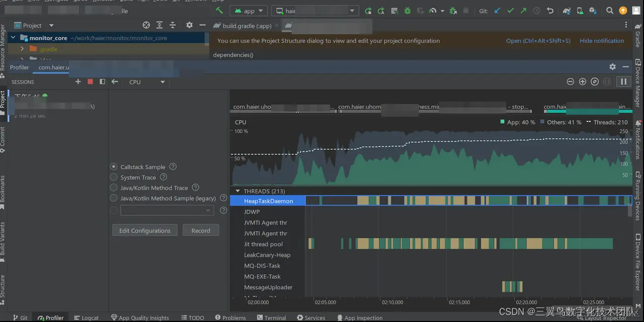644x322 pixels.
Task: Open the CPU profiler type dropdown
Action: coord(147,82)
